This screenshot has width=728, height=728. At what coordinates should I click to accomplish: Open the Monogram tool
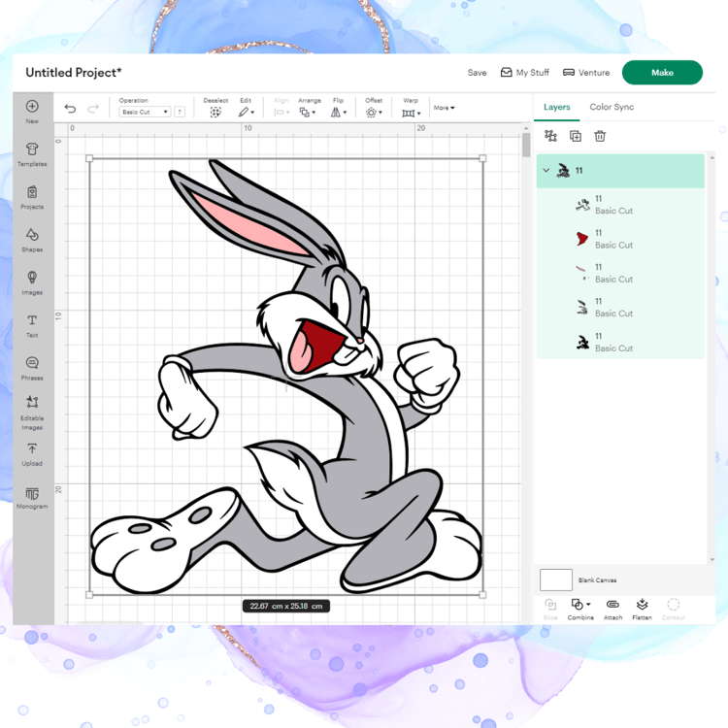[32, 498]
